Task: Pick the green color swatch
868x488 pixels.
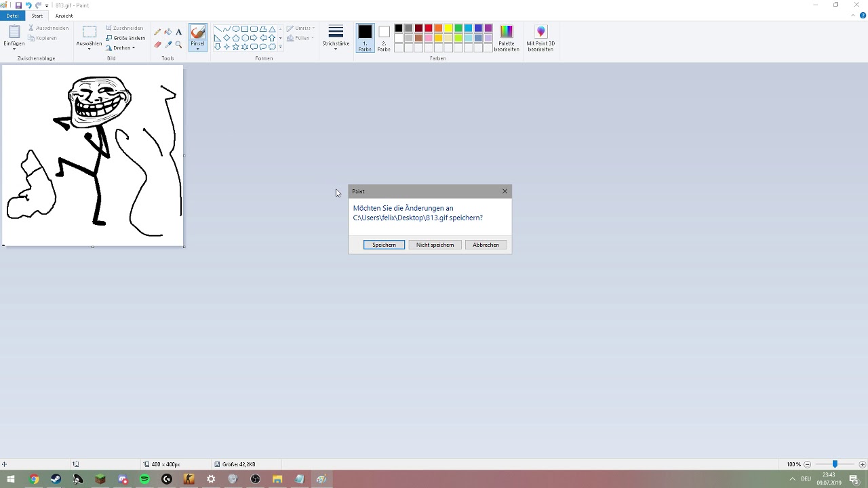Action: (x=458, y=28)
